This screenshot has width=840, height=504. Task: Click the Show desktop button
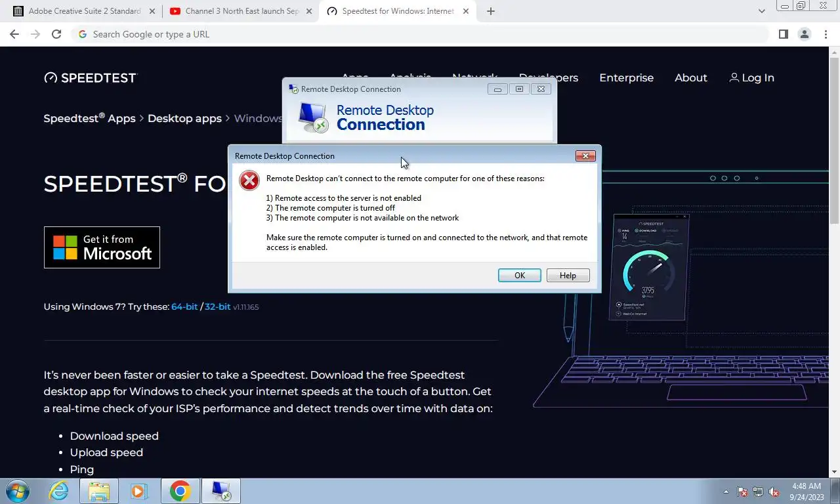point(835,491)
